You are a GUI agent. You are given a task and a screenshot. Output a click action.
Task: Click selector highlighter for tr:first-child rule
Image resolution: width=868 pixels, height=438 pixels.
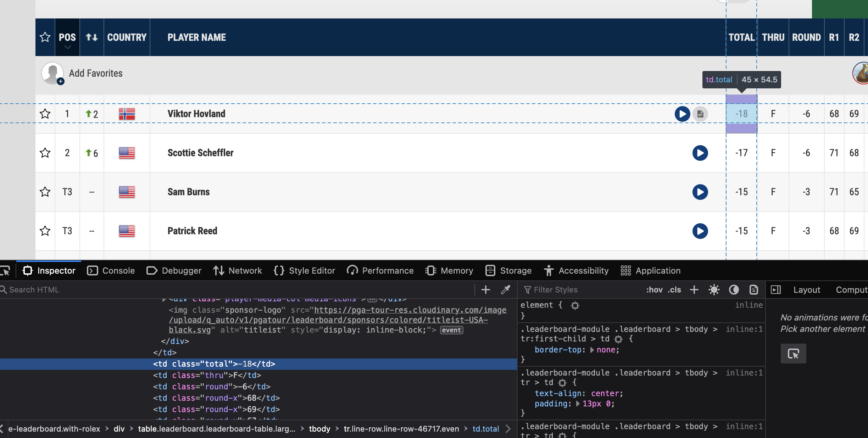tap(618, 339)
